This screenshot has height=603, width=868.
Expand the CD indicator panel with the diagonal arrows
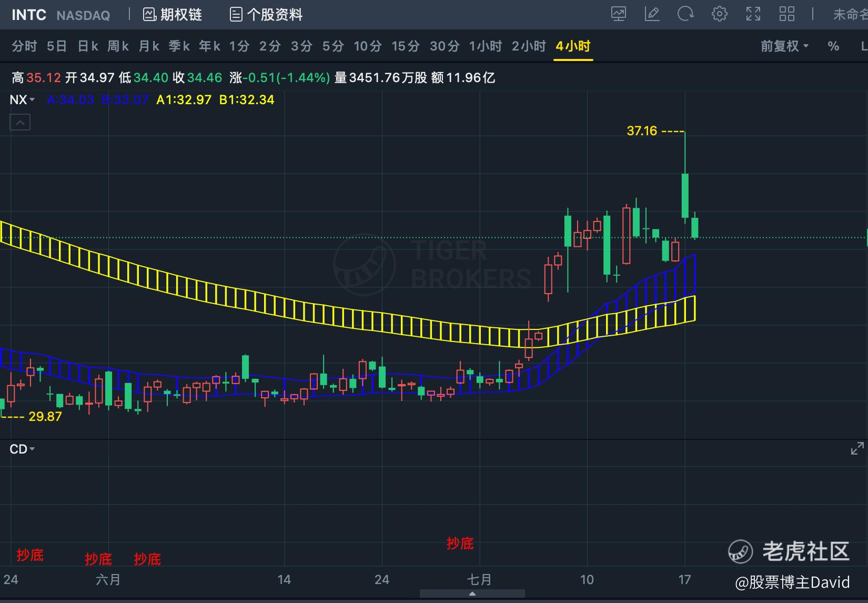pos(857,449)
